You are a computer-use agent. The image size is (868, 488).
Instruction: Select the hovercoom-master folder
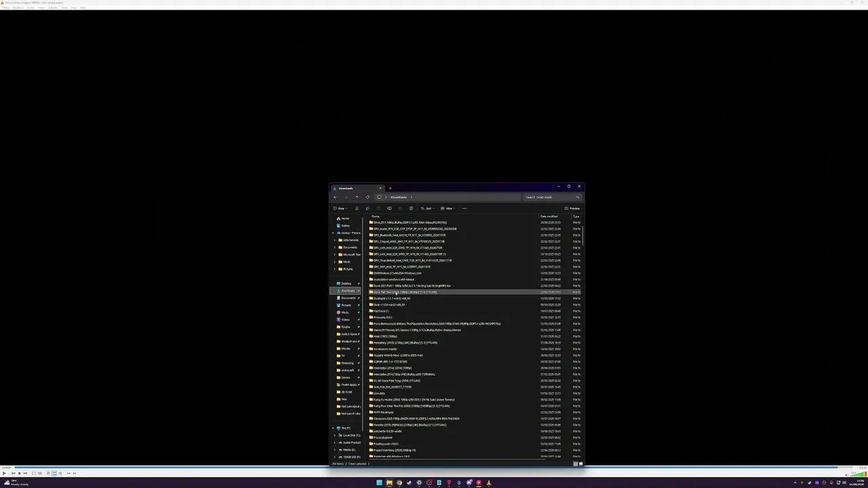click(x=384, y=349)
